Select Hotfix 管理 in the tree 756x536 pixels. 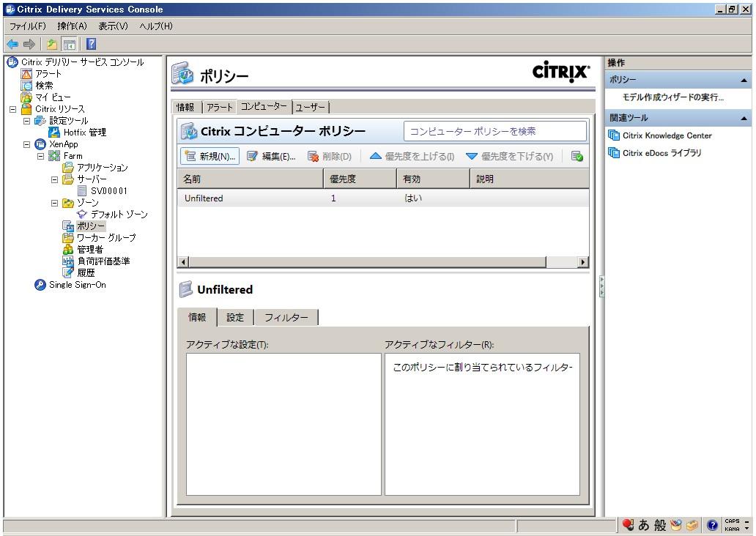84,133
